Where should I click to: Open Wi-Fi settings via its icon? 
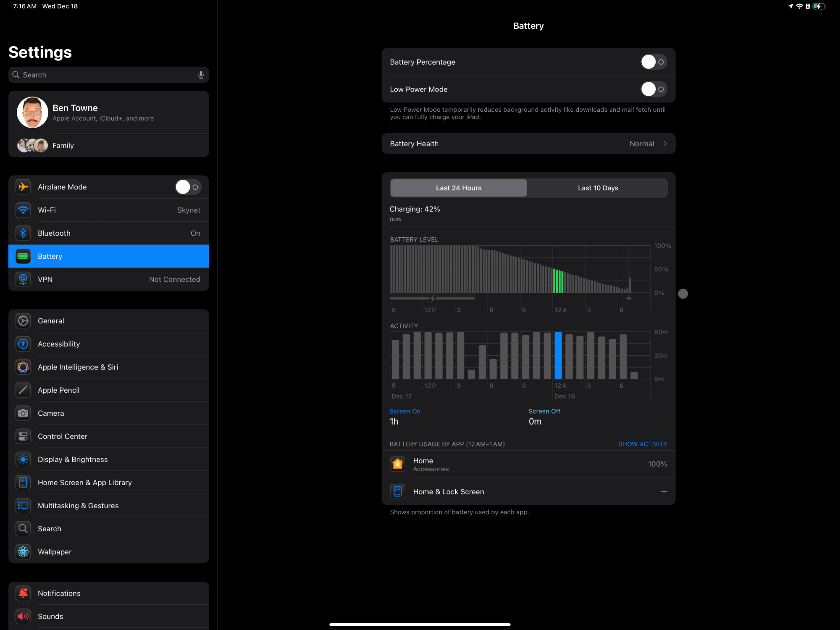[23, 210]
